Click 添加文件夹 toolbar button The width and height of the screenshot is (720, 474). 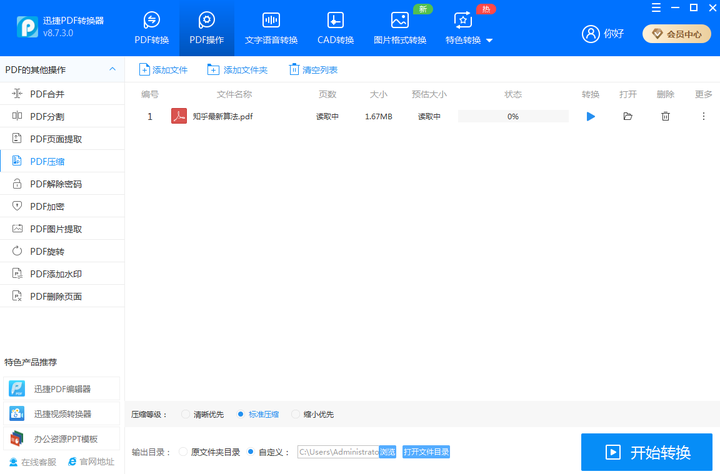[x=237, y=70]
